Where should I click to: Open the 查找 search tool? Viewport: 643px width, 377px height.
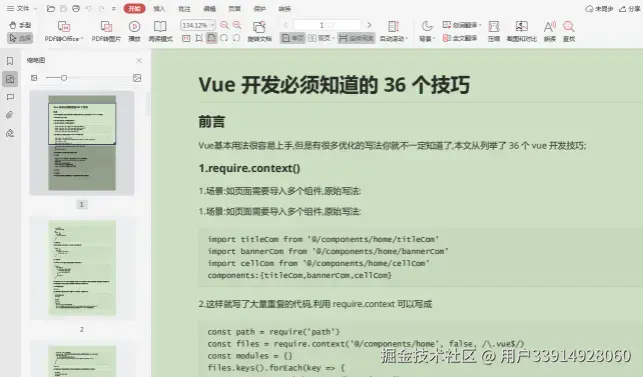[569, 31]
